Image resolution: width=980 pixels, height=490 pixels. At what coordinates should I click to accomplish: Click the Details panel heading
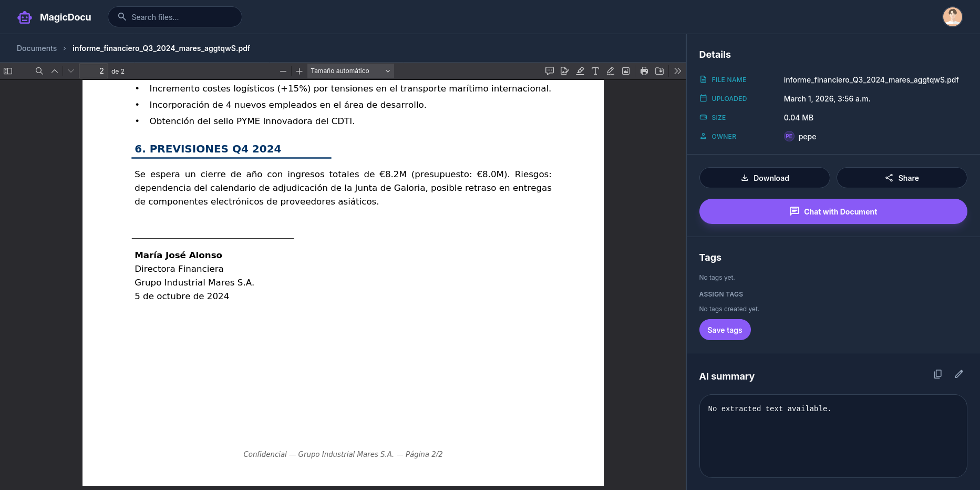(715, 55)
